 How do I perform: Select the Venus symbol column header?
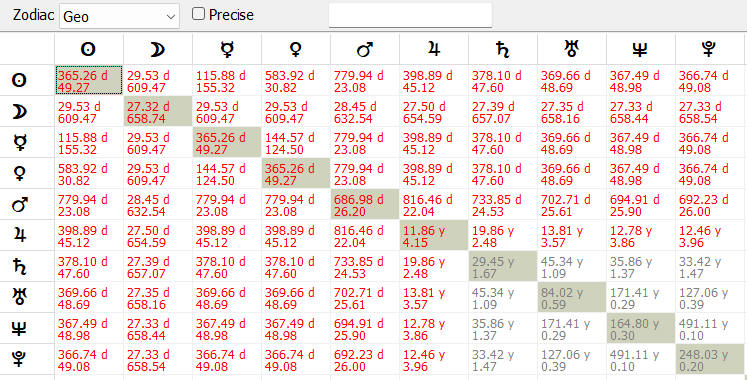tap(296, 49)
